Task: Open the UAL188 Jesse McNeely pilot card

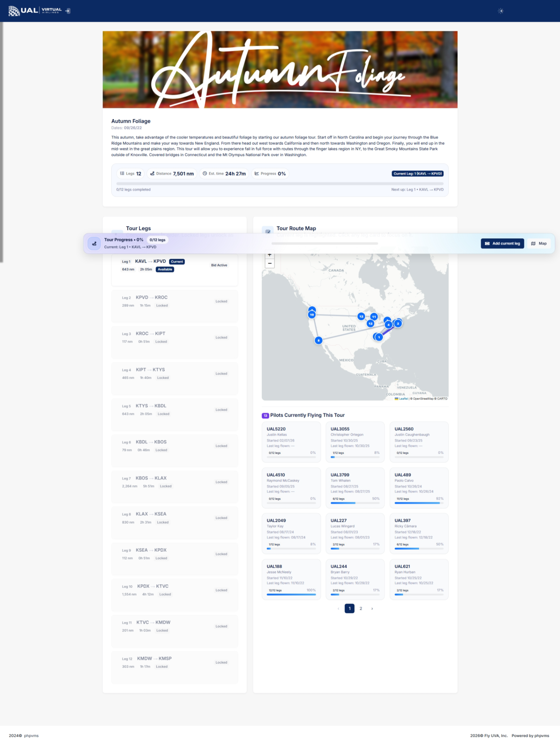Action: [x=291, y=579]
